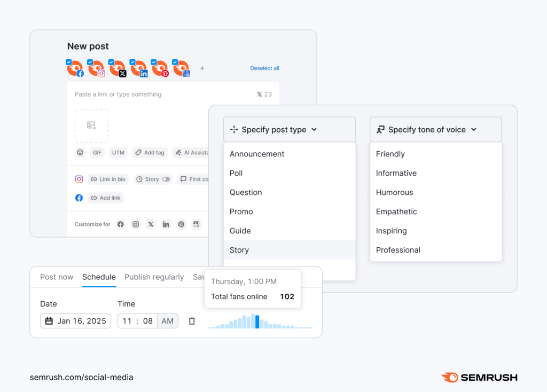
Task: Select Humorous tone of voice option
Action: pos(394,192)
